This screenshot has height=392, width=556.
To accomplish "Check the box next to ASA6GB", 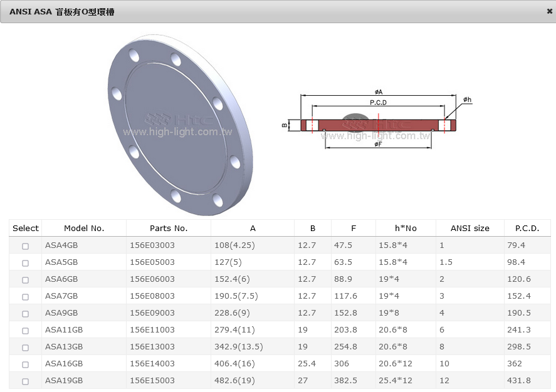I will [25, 280].
